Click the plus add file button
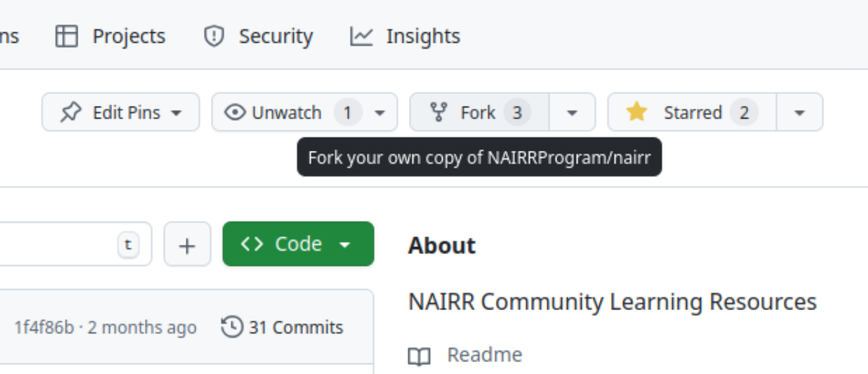 [x=188, y=244]
